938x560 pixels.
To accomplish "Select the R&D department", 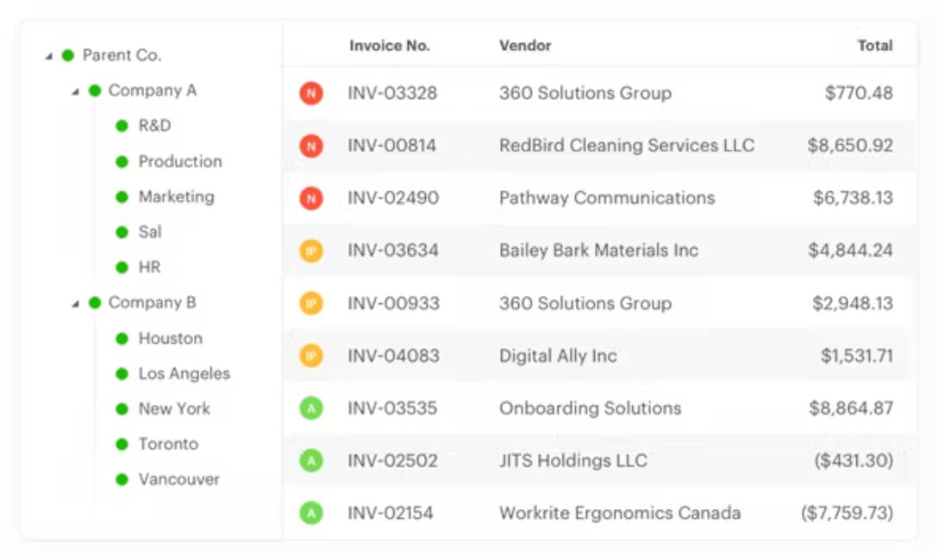I will pos(155,126).
